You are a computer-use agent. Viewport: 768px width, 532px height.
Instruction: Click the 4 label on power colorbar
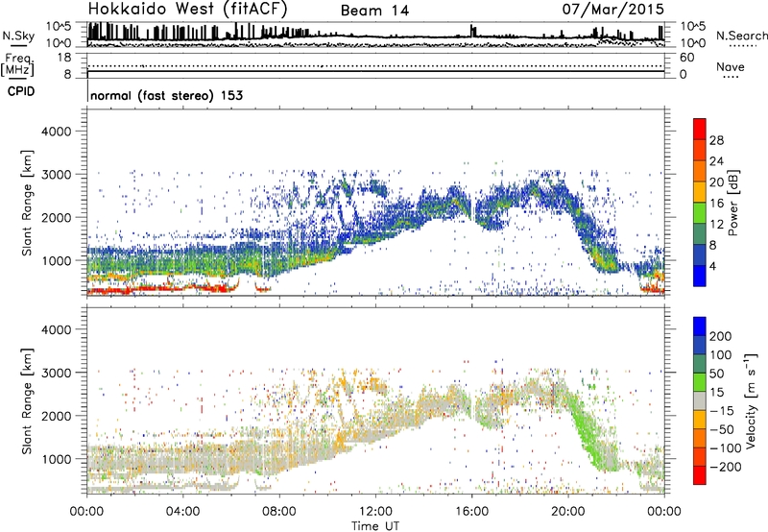(x=713, y=266)
